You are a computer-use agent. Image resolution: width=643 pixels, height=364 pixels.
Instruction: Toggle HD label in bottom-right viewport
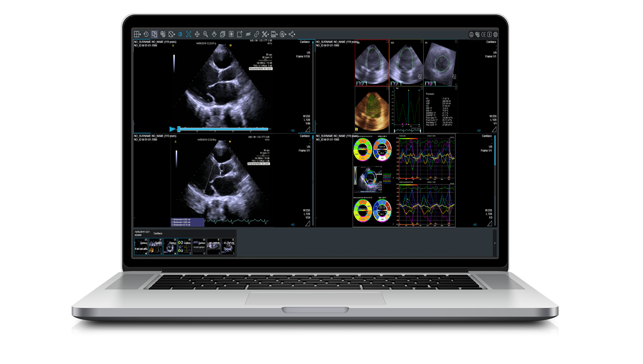475,225
